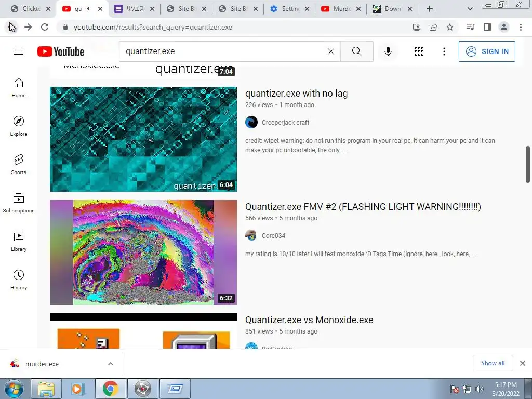Open YouTube settings three-dot menu

pos(444,51)
